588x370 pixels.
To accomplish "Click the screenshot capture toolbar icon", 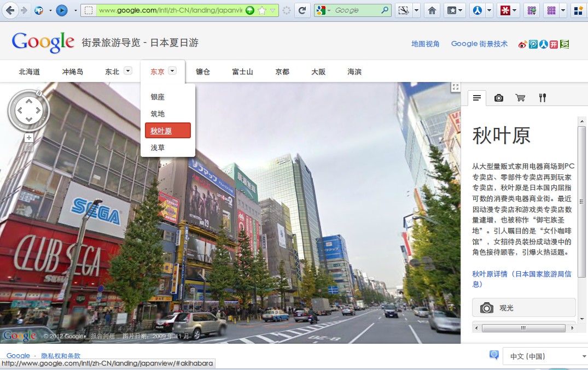I will pos(404,10).
